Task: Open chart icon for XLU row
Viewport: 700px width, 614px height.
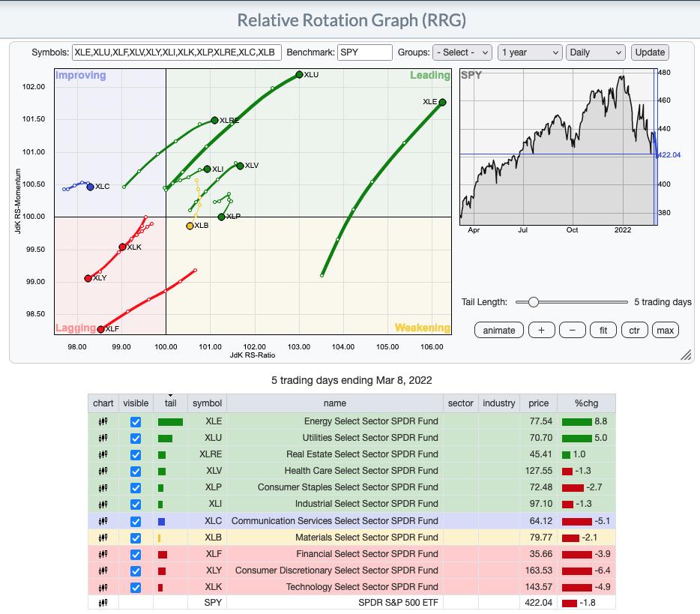Action: coord(103,438)
